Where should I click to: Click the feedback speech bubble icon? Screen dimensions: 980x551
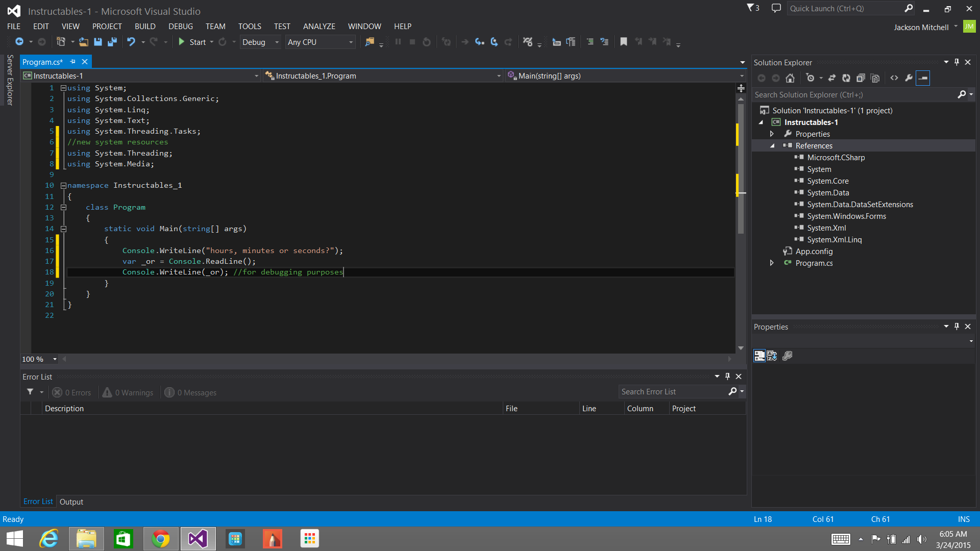[x=776, y=8]
